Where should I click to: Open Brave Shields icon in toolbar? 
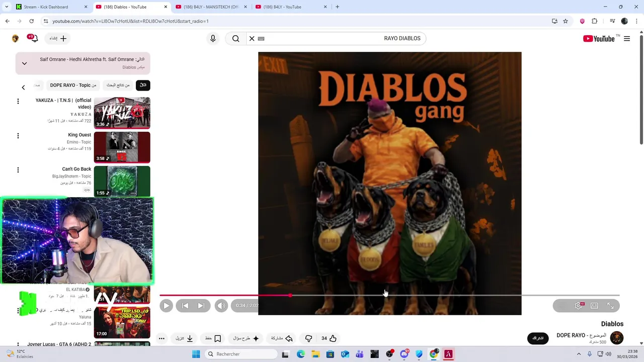pos(582,21)
